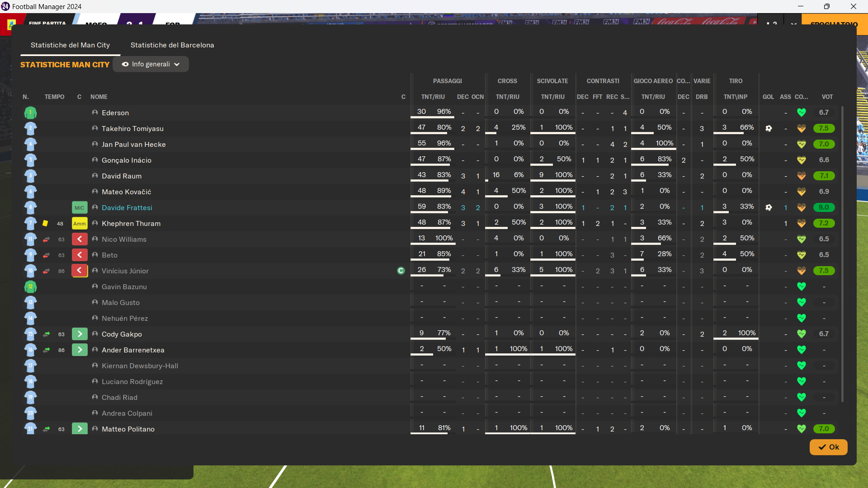This screenshot has width=868, height=488.
Task: Click the condition heart for Malo Gusto
Action: 802,302
